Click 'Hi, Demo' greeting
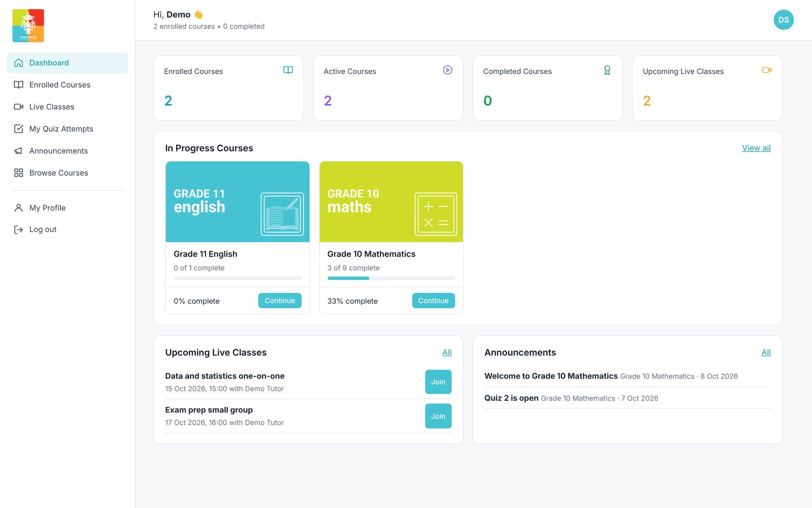 click(x=178, y=15)
